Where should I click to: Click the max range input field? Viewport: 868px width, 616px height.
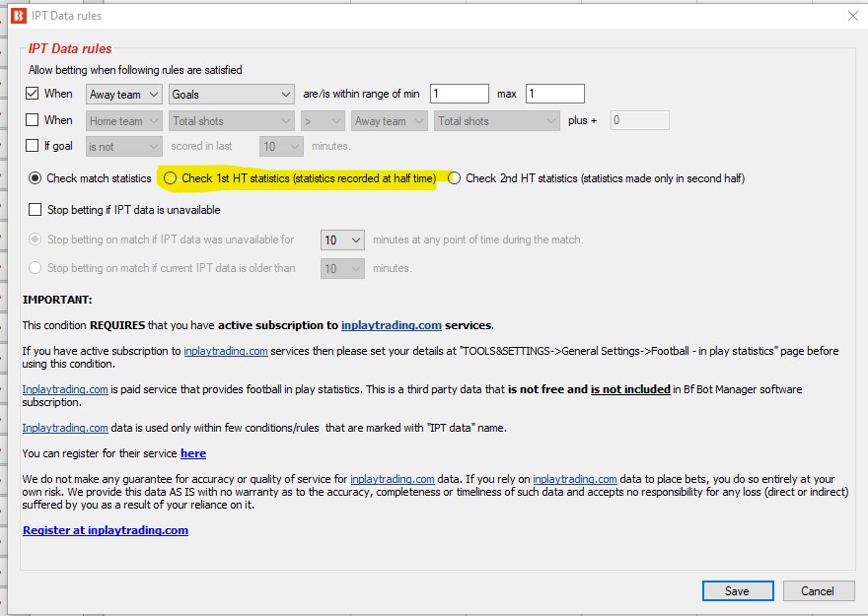pos(554,94)
